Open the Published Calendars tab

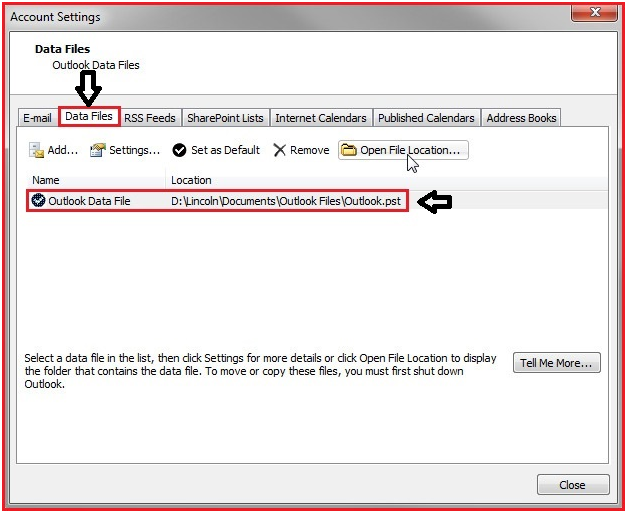[426, 118]
